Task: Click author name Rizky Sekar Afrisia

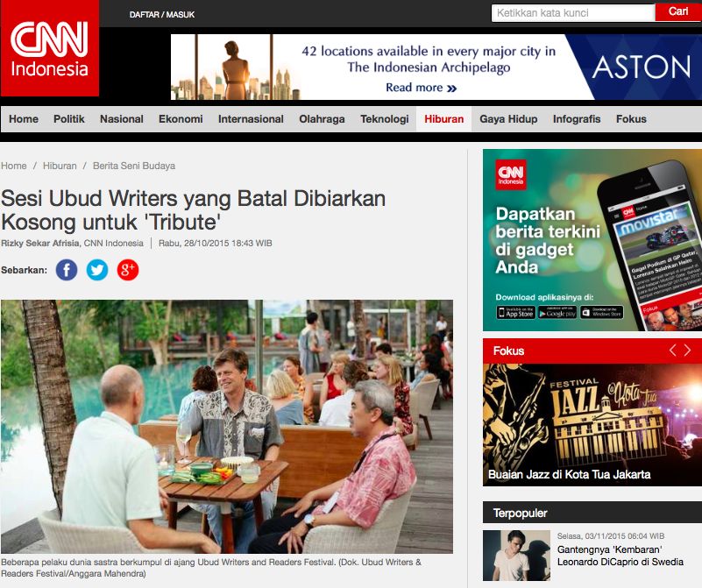Action: click(40, 243)
